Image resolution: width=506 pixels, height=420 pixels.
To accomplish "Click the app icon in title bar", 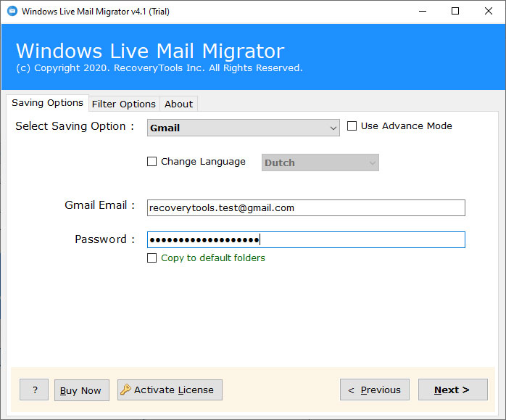I will (12, 12).
